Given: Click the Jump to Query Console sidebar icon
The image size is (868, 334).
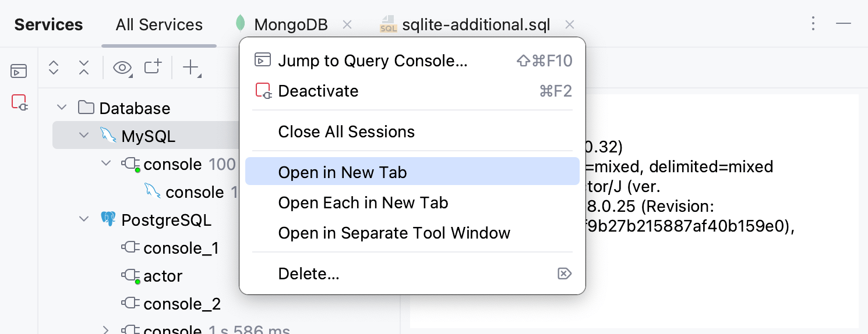Looking at the screenshot, I should pyautogui.click(x=19, y=72).
